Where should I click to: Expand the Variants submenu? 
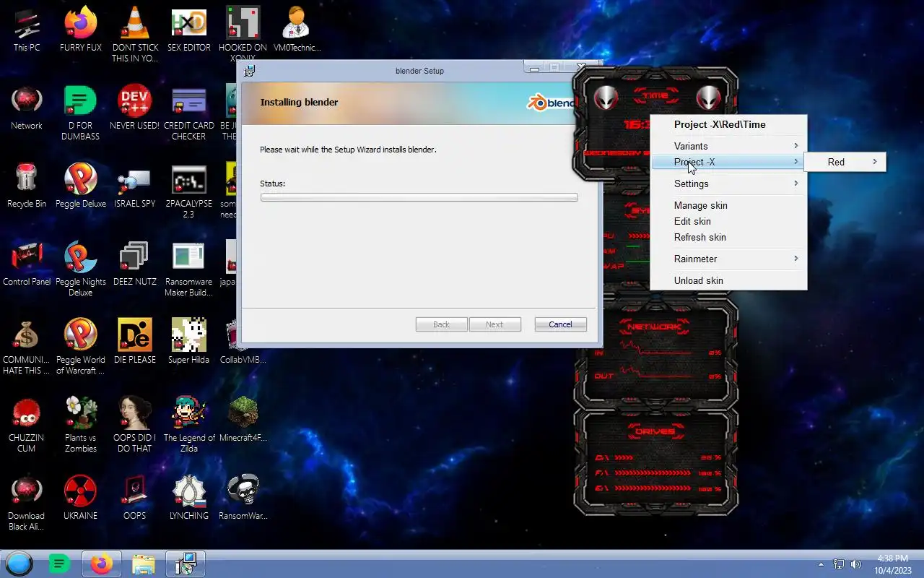point(728,146)
